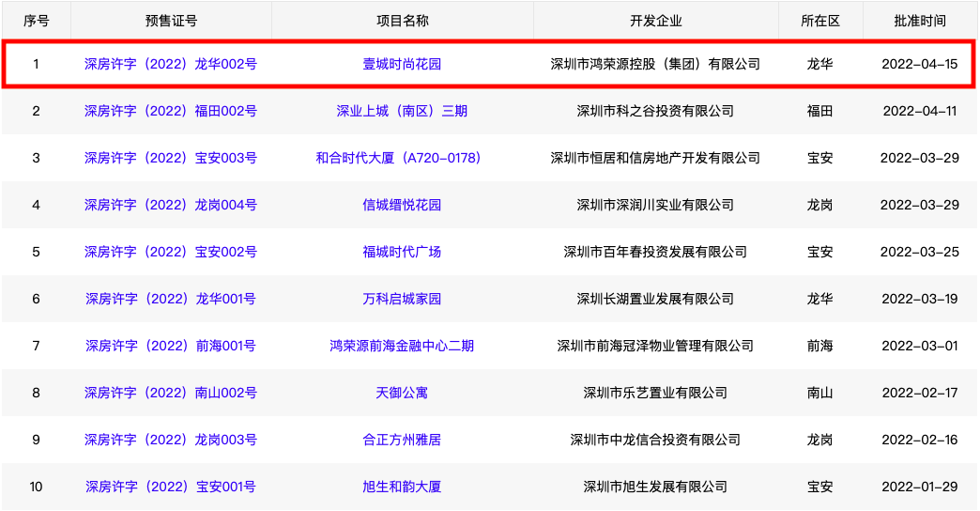Select developer 深圳市乐艺置业有限公司
Screen dimensions: 980x511
[x=655, y=392]
